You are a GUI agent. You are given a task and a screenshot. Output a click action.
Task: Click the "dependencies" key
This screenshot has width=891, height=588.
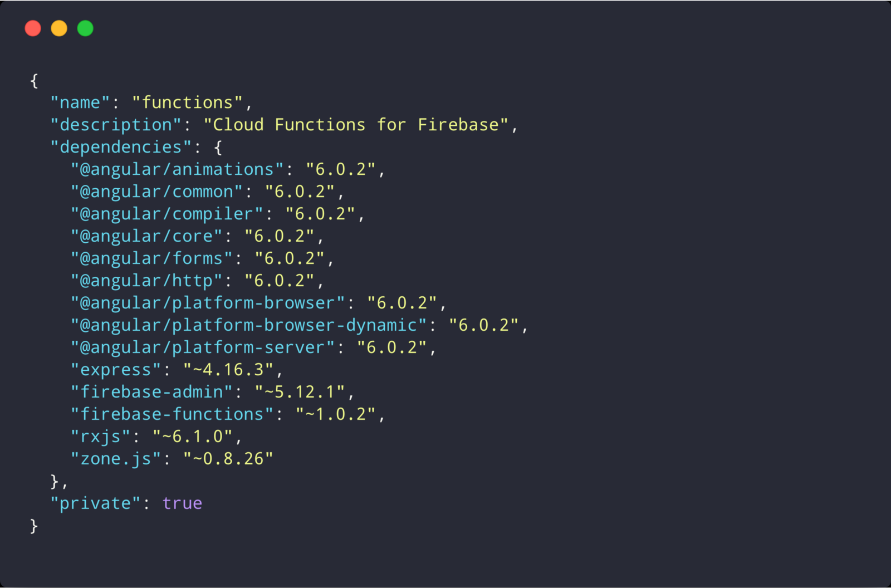121,148
